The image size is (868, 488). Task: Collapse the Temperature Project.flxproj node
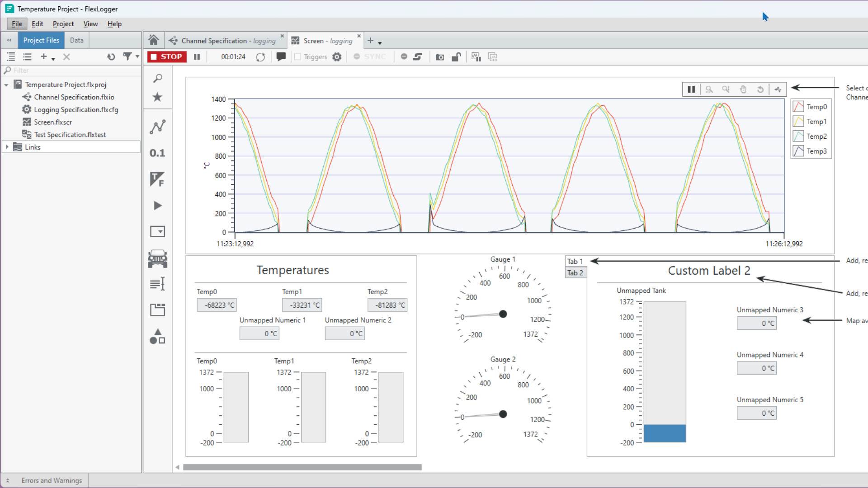(7, 85)
